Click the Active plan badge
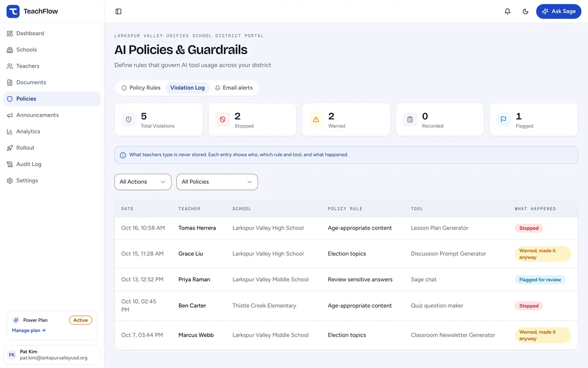 click(x=80, y=320)
